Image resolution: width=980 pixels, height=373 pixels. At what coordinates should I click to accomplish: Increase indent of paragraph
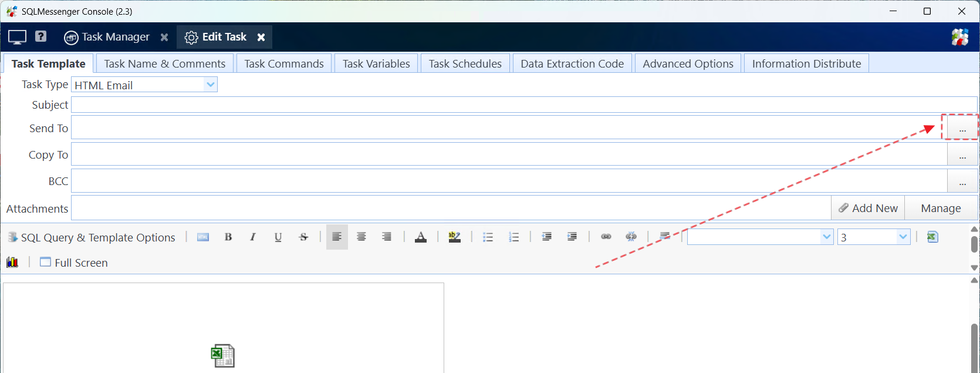click(x=572, y=237)
